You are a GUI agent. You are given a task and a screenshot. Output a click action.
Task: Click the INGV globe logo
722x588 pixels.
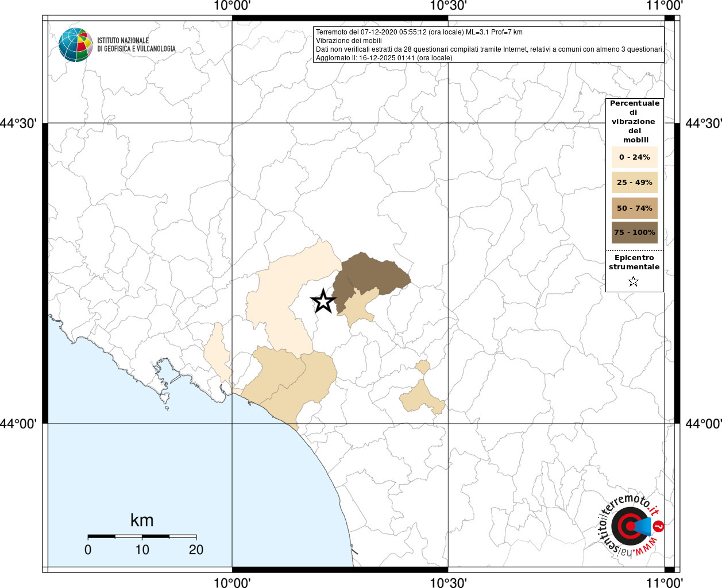pos(75,45)
